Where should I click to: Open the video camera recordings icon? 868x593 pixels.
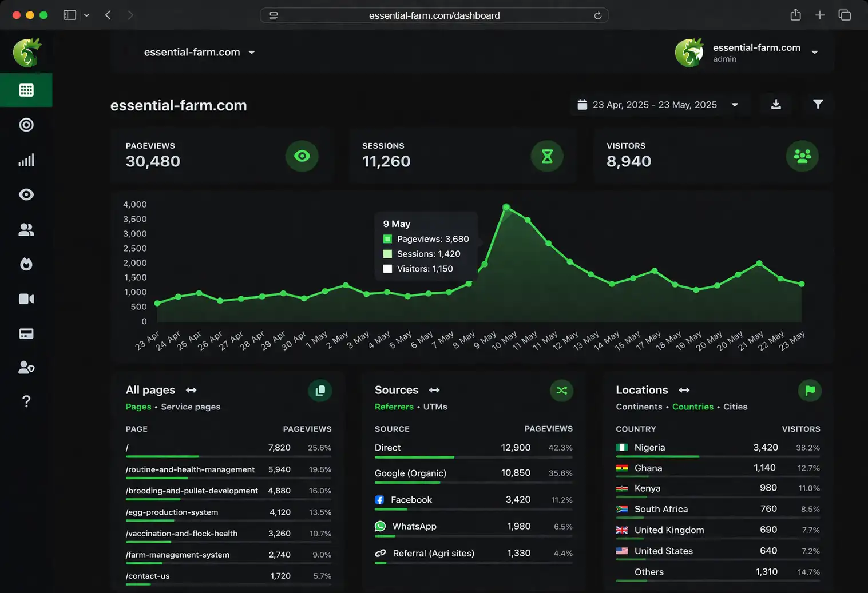tap(26, 299)
